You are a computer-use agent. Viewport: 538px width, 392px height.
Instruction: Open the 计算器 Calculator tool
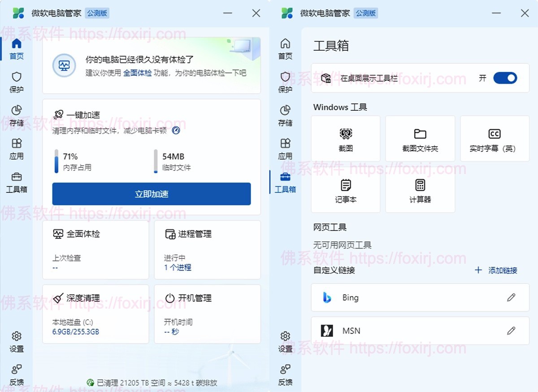[420, 191]
